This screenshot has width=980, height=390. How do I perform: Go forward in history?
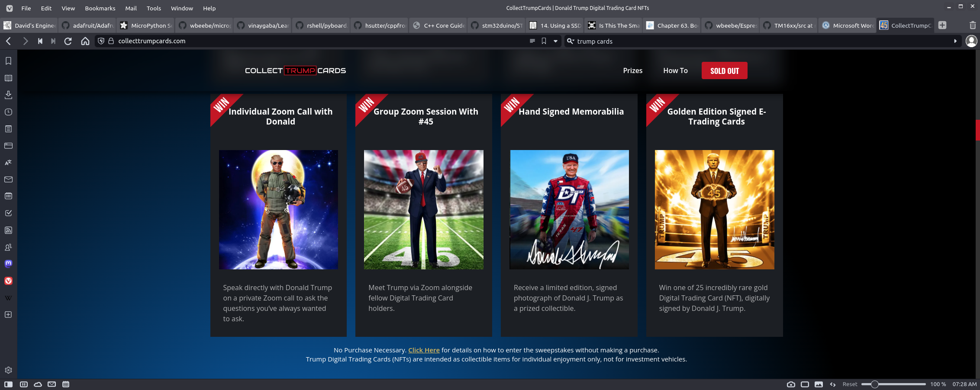(25, 41)
